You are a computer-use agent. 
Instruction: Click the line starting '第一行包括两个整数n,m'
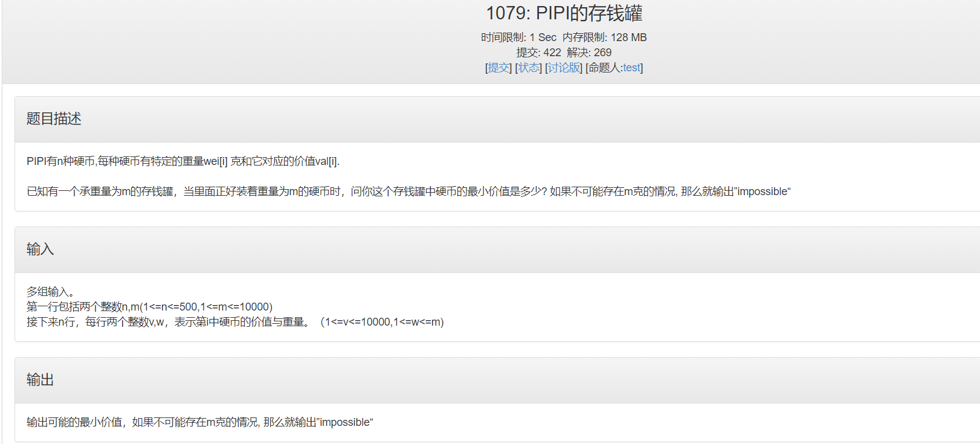[x=149, y=307]
